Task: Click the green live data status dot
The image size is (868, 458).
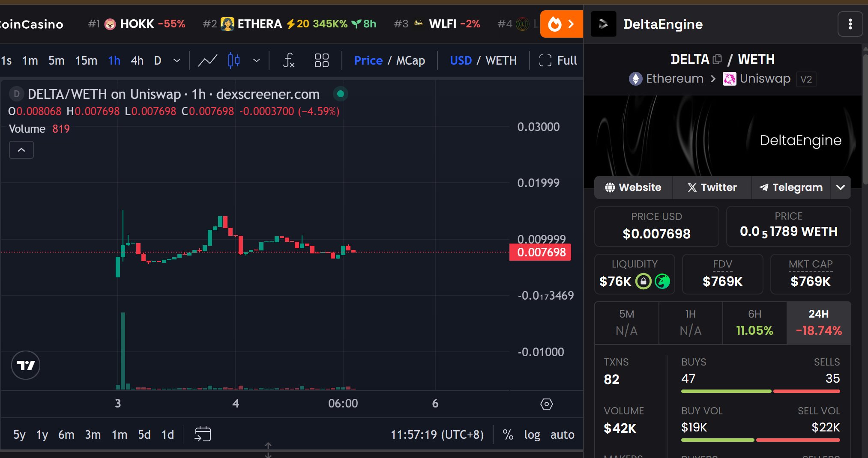Action: pyautogui.click(x=341, y=94)
